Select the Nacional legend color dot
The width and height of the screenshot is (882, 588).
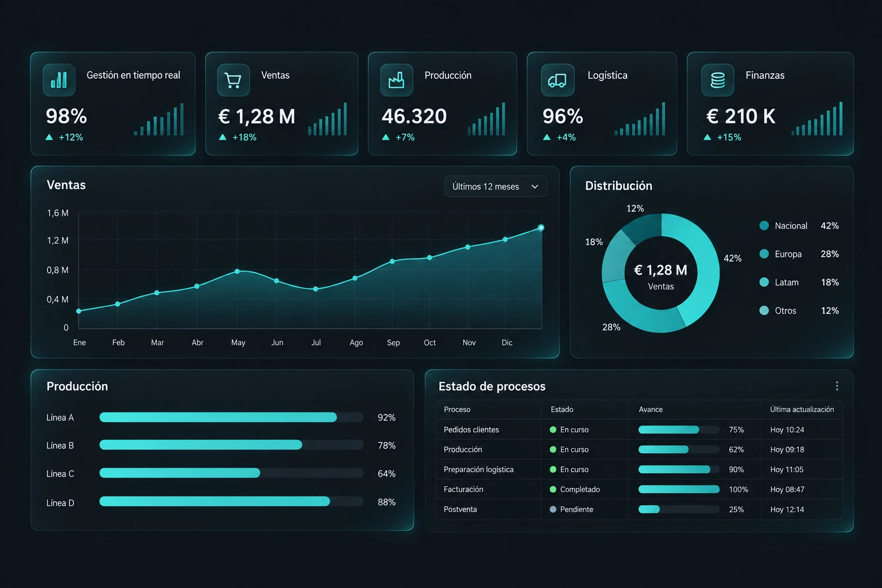point(764,226)
